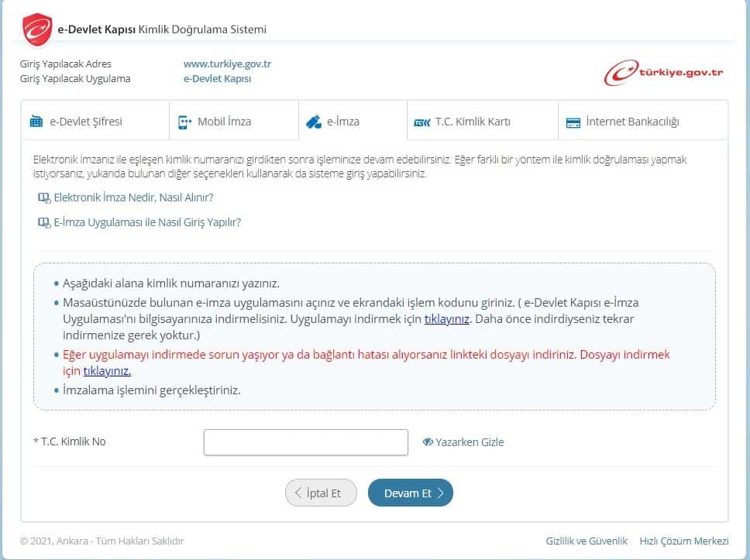Open the İnternet Bankacılığı tab
750x560 pixels.
coord(632,122)
